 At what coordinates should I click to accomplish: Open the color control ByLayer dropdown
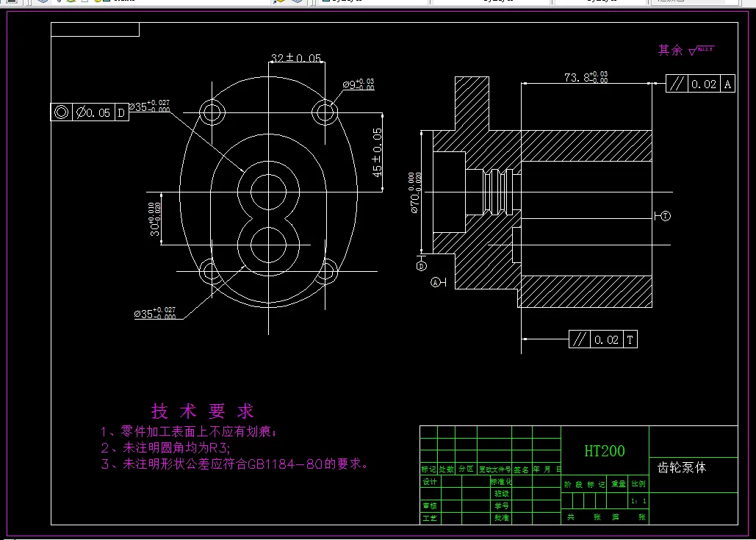(x=371, y=2)
